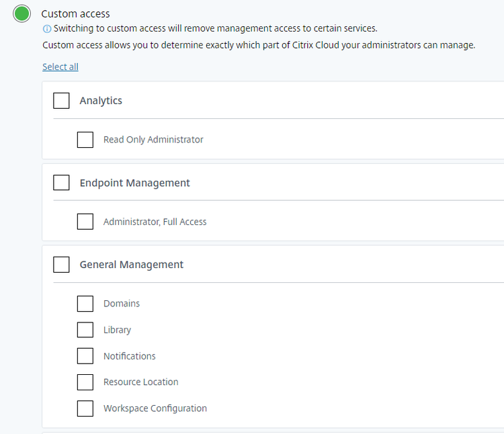The height and width of the screenshot is (434, 504).
Task: Check the Notifications checkbox
Action: [x=85, y=356]
